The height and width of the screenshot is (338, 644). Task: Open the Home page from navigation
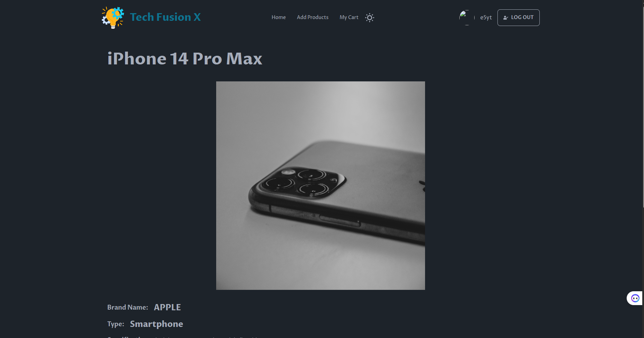[279, 17]
